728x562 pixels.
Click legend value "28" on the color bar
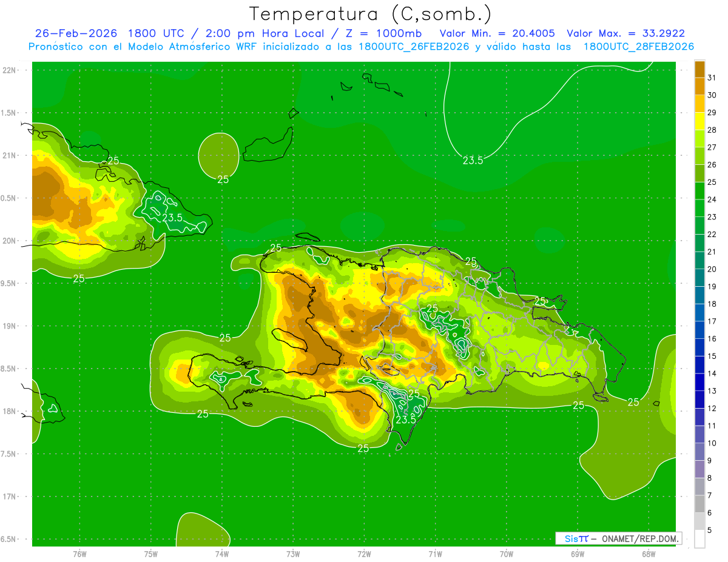coord(712,130)
